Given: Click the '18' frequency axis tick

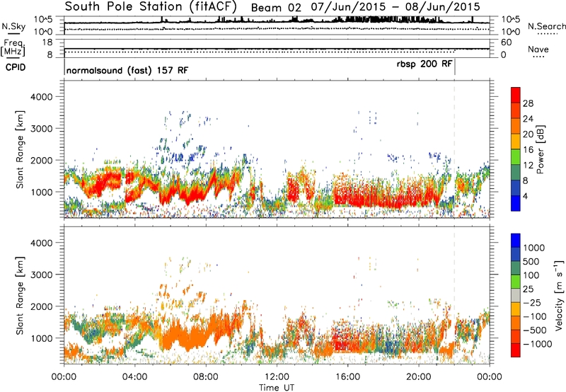Looking at the screenshot, I should coord(47,42).
